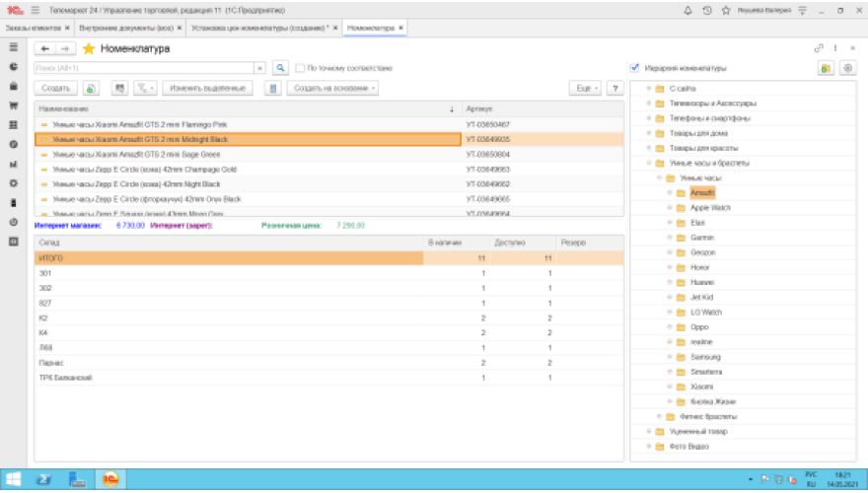Go forward with the right arrow button
The height and width of the screenshot is (493, 868).
coord(65,48)
